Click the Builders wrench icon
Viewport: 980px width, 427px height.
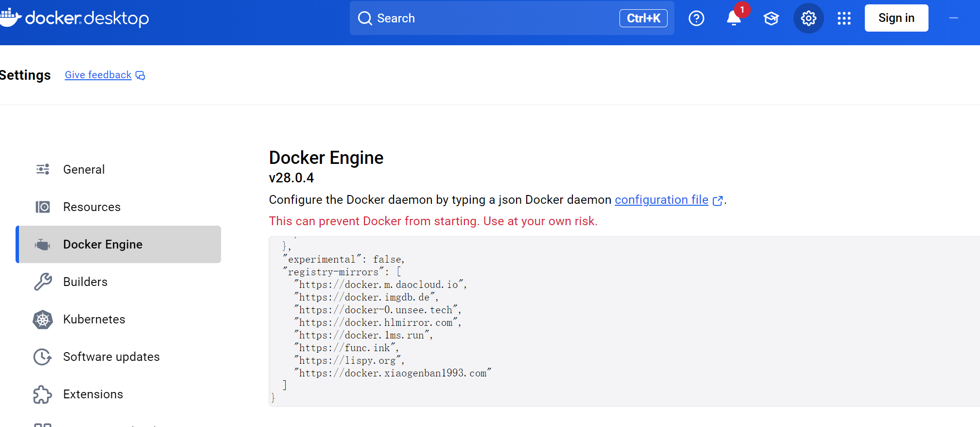click(x=43, y=282)
